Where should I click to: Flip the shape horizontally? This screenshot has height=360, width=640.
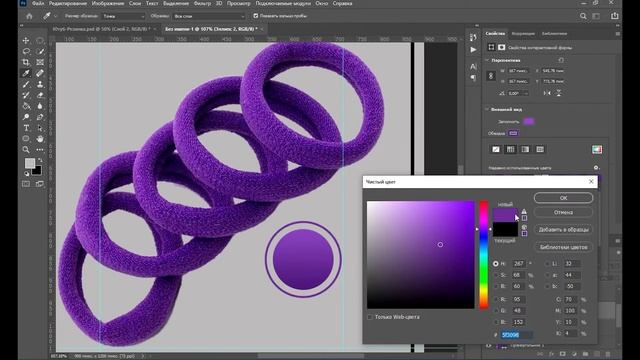coord(547,93)
